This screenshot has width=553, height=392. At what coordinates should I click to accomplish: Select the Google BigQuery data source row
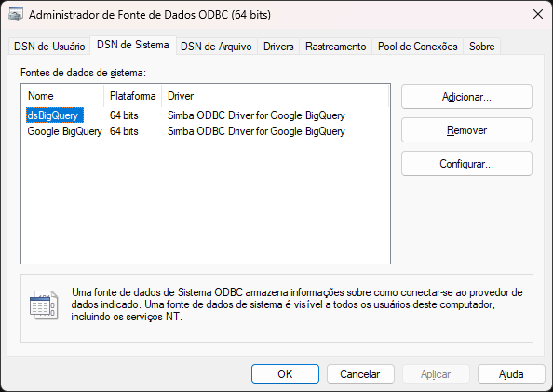(x=186, y=131)
